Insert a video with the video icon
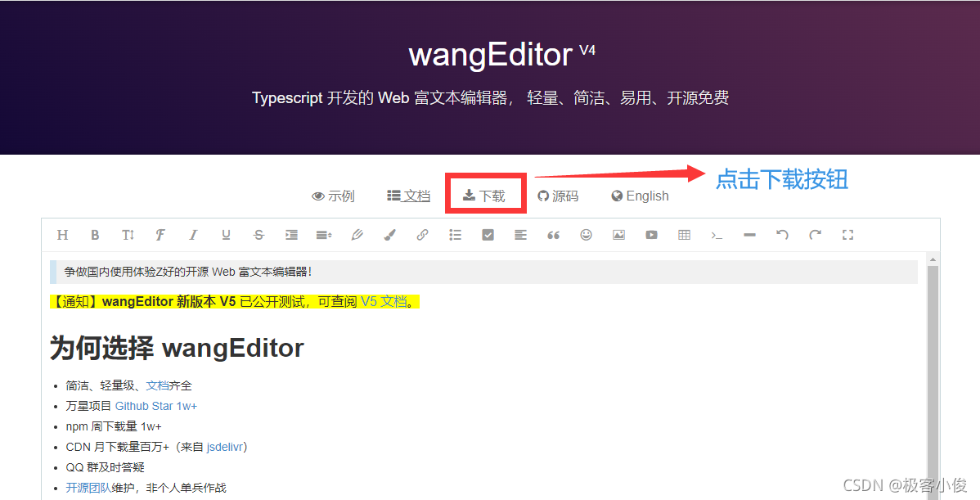 pos(651,235)
